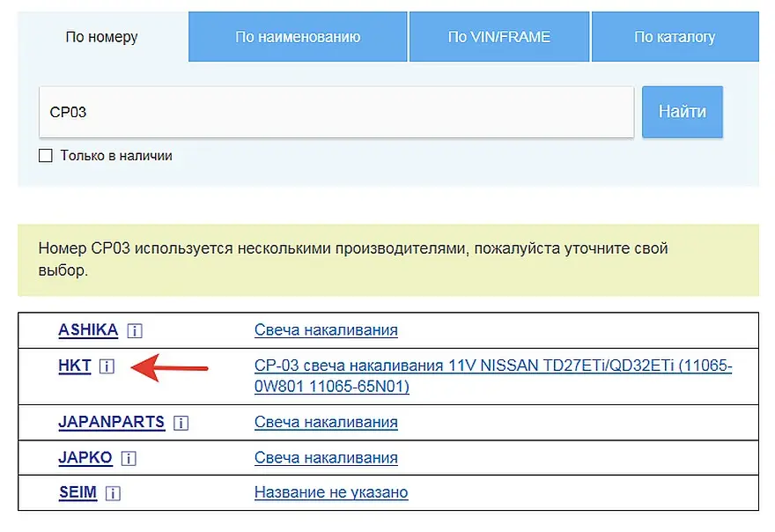
Task: Click the 'Только в наличии' label text
Action: pyautogui.click(x=116, y=156)
